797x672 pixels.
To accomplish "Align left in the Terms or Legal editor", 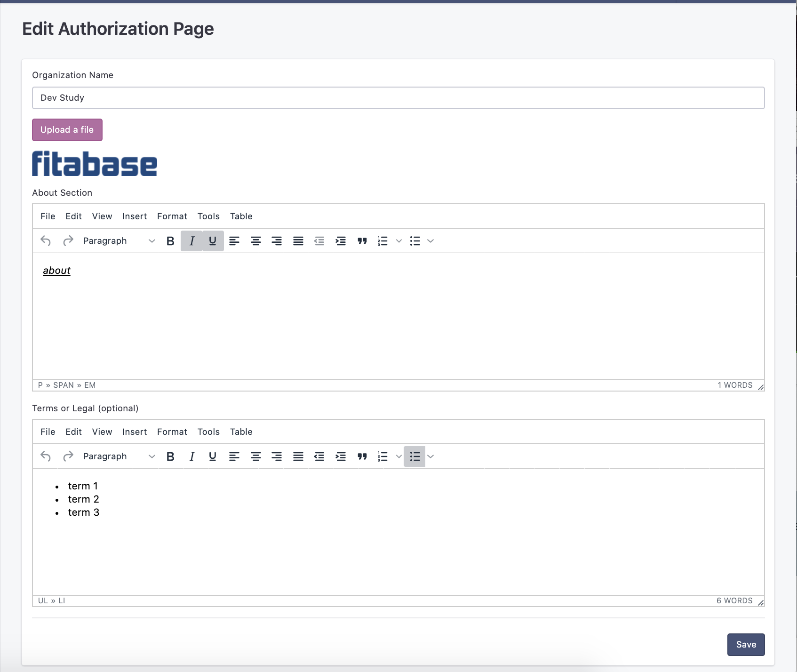I will pyautogui.click(x=234, y=456).
